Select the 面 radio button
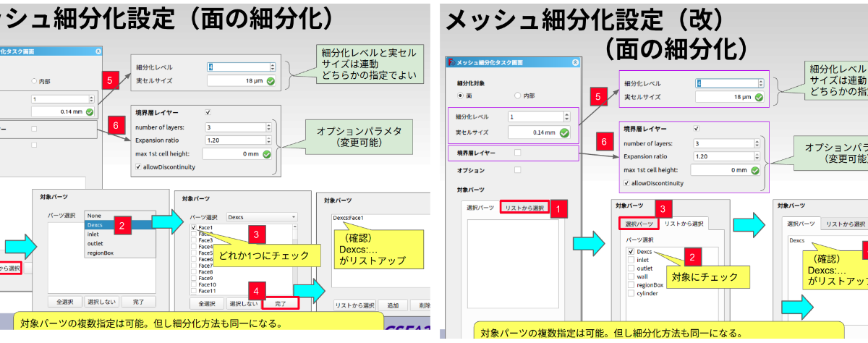 460,96
